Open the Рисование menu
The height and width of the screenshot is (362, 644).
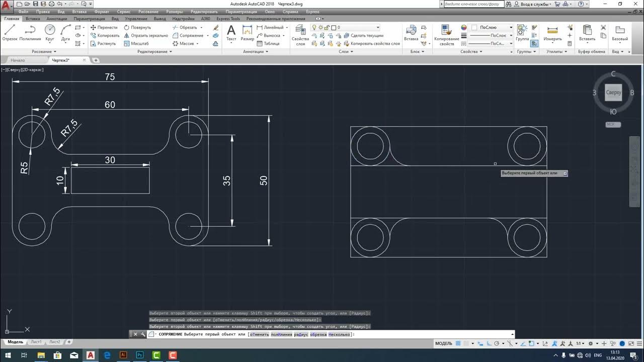148,12
